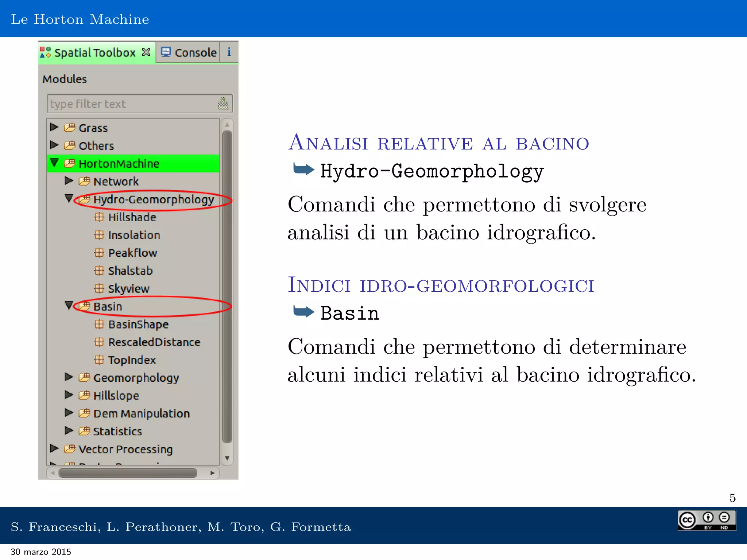The image size is (747, 560).
Task: Select the Network tree label
Action: coord(116,182)
